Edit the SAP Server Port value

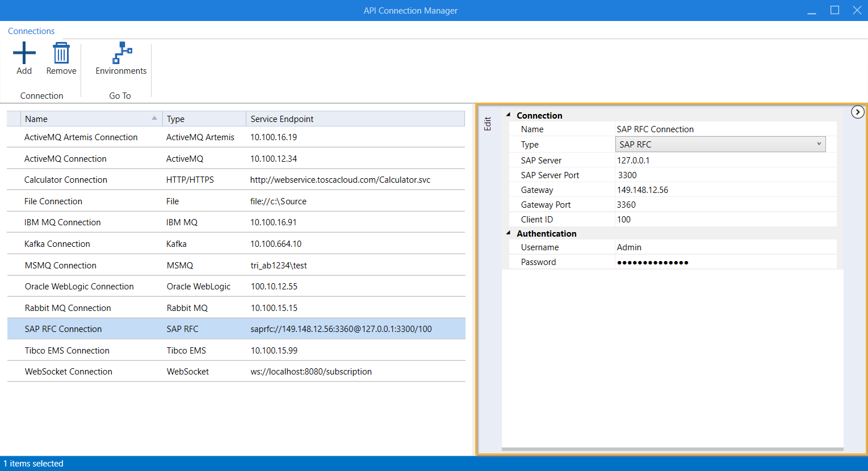pyautogui.click(x=725, y=175)
